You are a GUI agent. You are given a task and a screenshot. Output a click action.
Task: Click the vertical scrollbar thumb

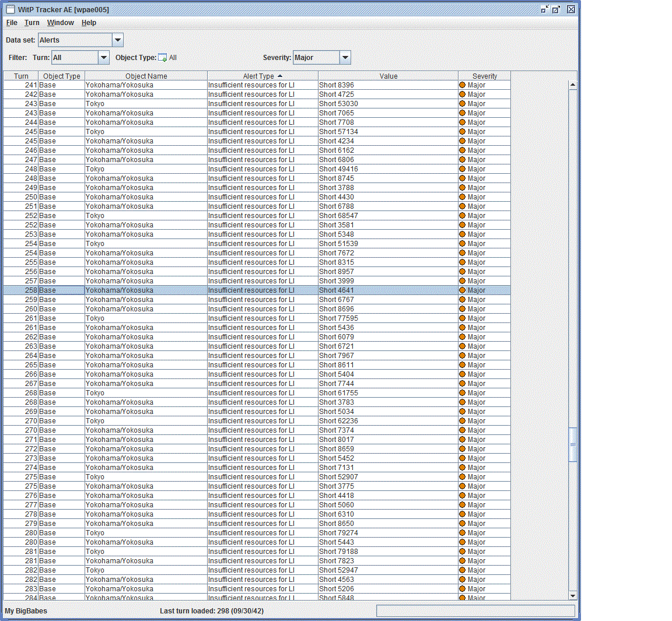click(x=573, y=444)
